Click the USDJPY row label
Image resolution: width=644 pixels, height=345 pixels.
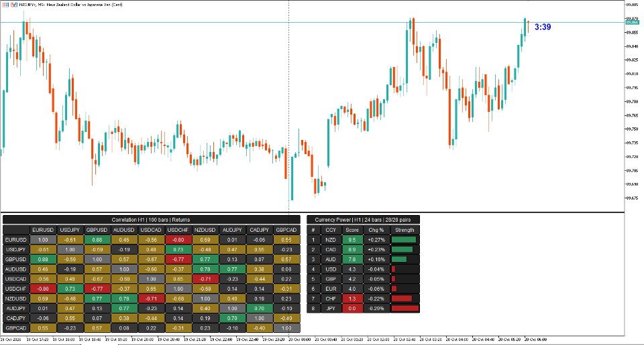(16, 249)
